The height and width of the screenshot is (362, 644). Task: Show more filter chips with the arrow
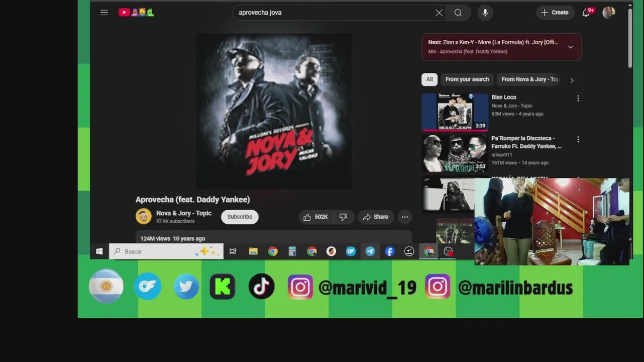[x=572, y=80]
